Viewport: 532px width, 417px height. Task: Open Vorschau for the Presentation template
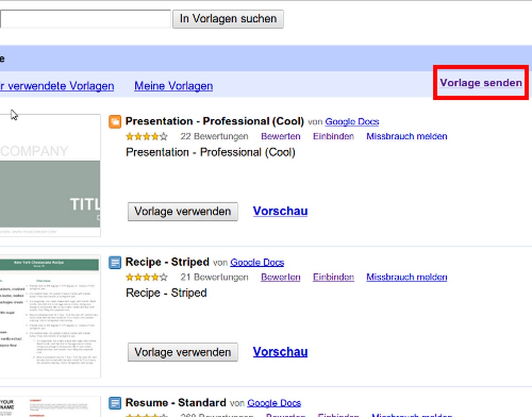280,211
